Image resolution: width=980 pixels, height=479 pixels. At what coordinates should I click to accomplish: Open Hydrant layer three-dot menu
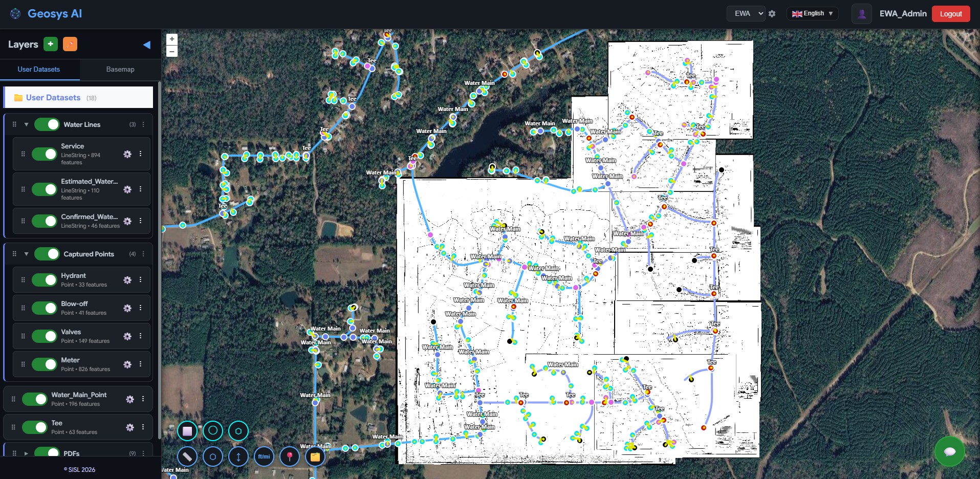[140, 279]
